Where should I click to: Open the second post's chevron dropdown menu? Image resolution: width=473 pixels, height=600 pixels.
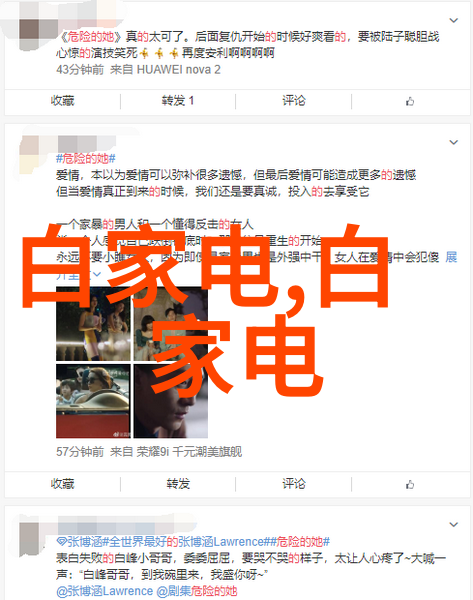(x=453, y=142)
